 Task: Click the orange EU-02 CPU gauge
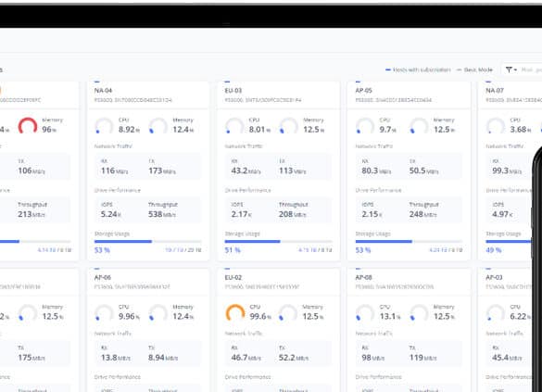coord(235,313)
